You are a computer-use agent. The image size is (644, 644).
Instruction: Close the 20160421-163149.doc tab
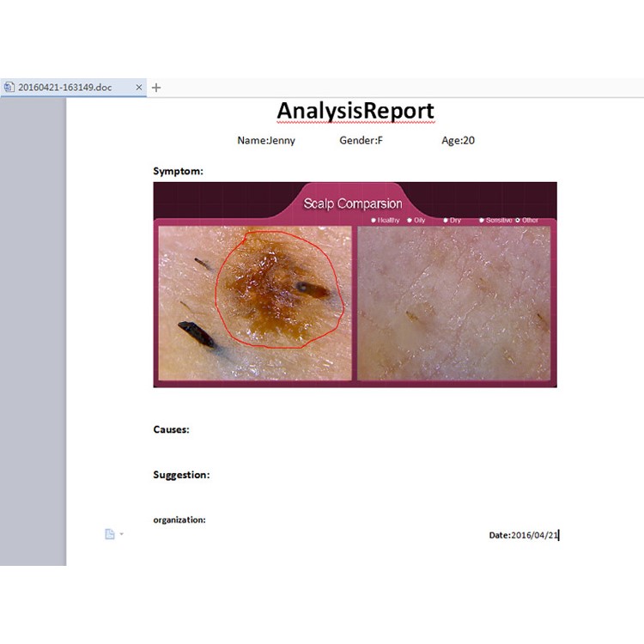[139, 88]
